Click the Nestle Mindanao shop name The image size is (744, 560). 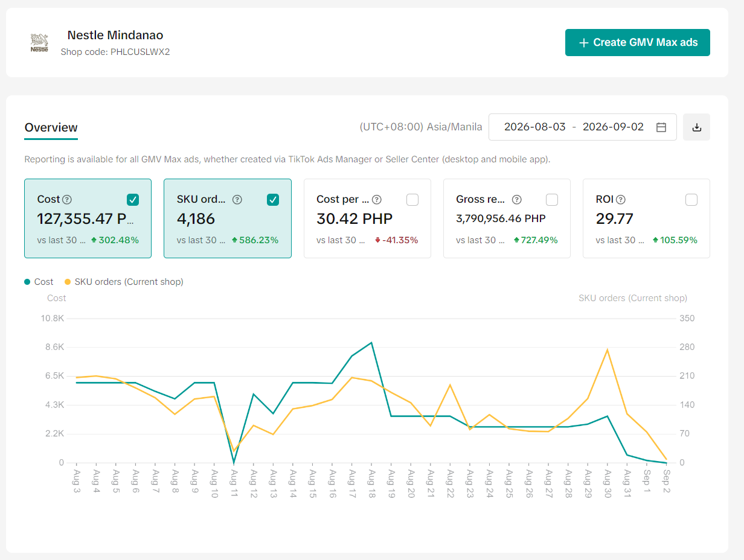(x=115, y=35)
